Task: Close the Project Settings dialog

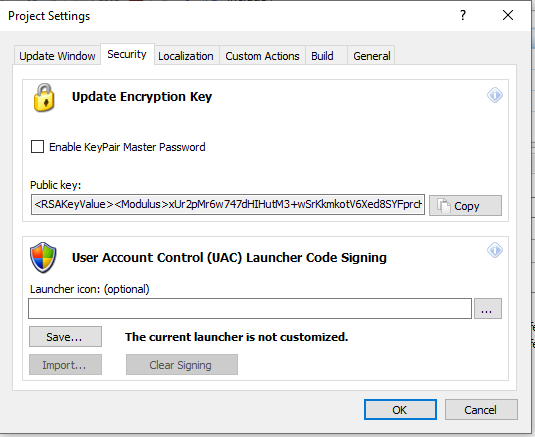Action: (x=508, y=15)
